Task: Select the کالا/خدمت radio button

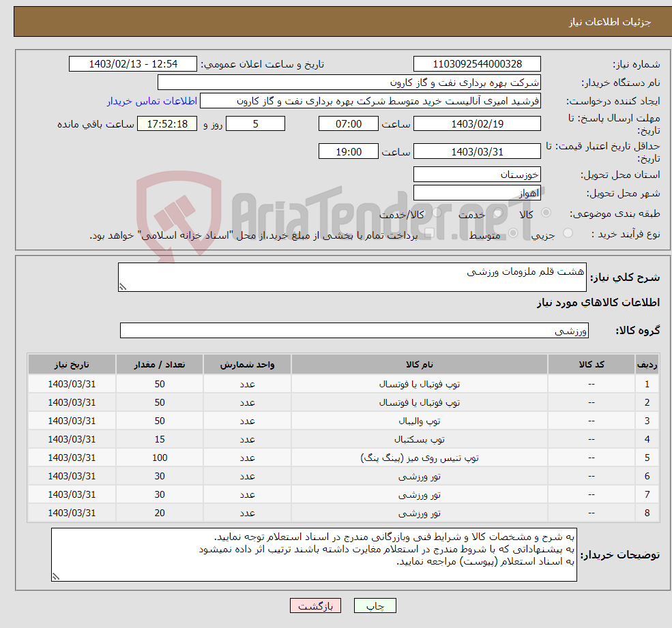Action: coord(437,213)
